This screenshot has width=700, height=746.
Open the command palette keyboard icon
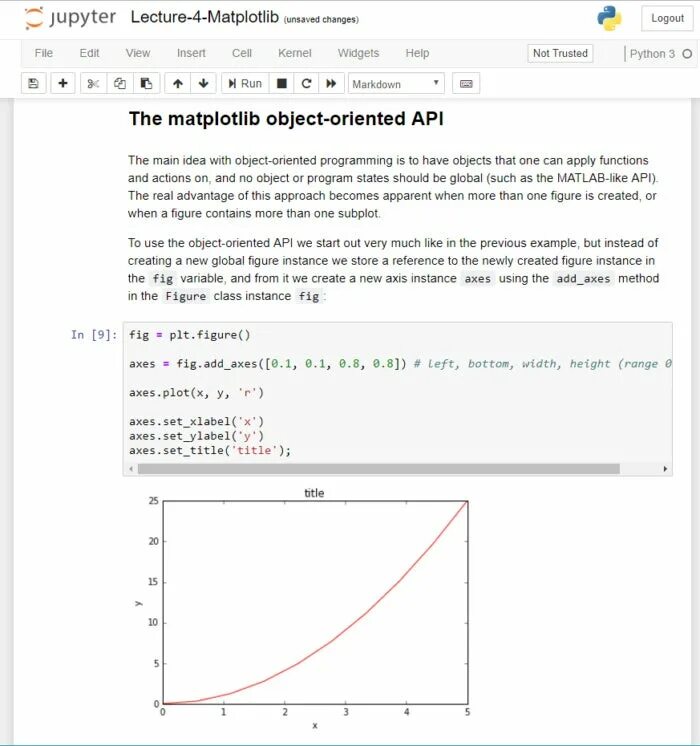[x=466, y=84]
